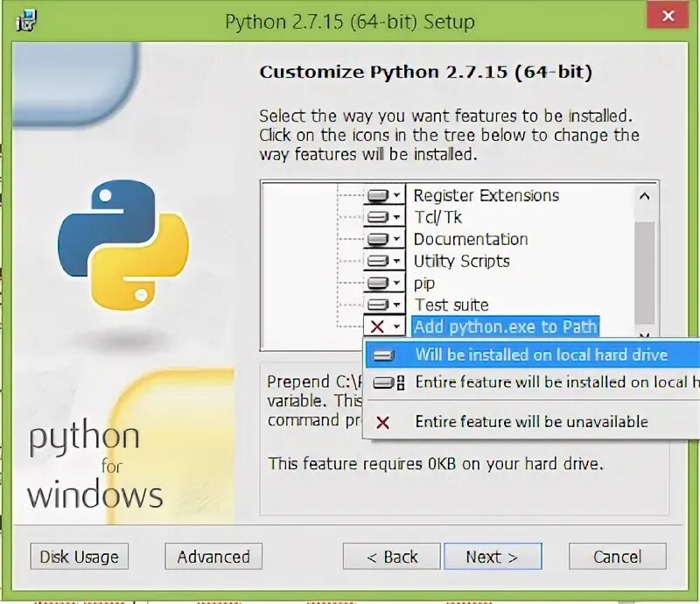
Task: Select the Tcl/Tk tree row
Action: pyautogui.click(x=437, y=217)
